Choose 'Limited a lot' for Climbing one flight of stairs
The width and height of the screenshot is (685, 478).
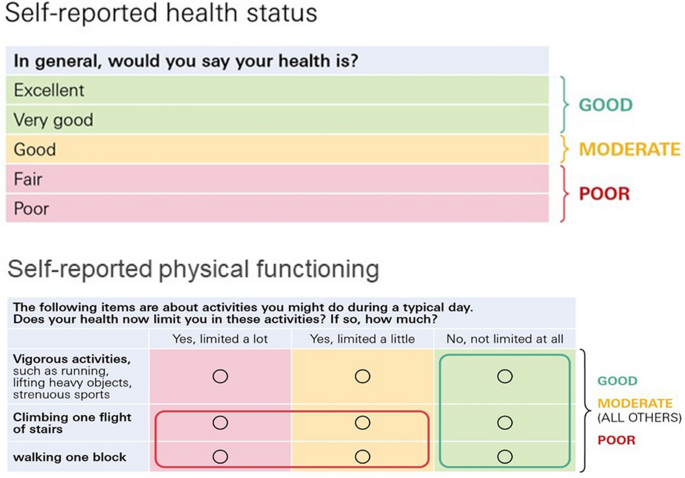click(x=220, y=423)
